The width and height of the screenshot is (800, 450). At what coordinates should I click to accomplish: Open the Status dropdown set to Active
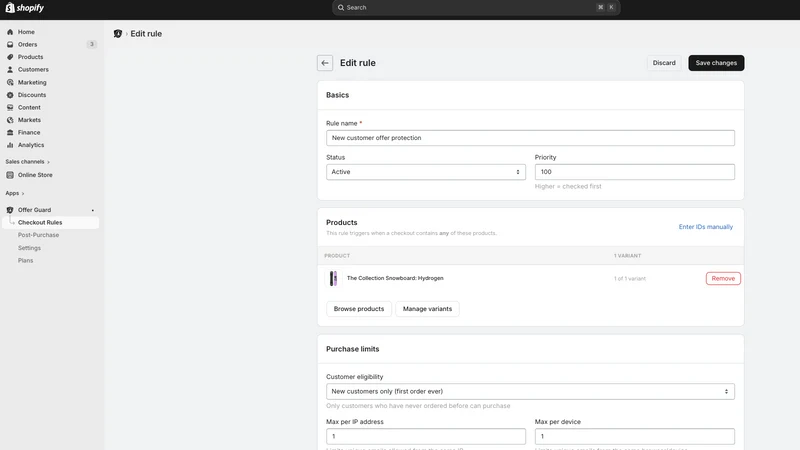(426, 172)
